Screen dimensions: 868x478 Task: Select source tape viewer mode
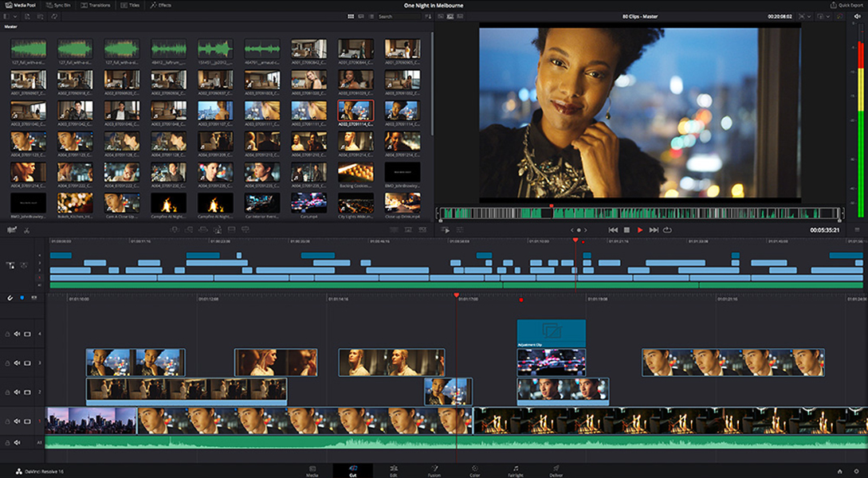tap(450, 17)
